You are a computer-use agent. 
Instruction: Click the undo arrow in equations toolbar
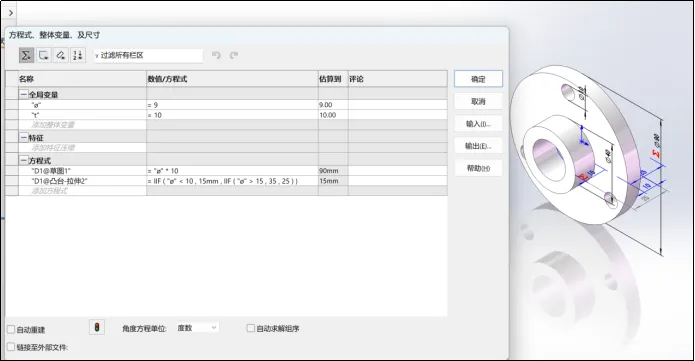click(216, 55)
